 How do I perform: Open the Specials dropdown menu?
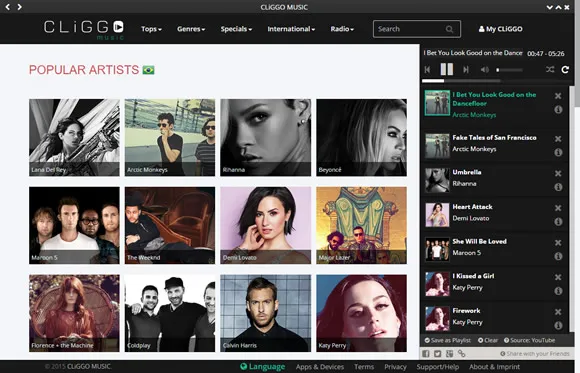(236, 29)
